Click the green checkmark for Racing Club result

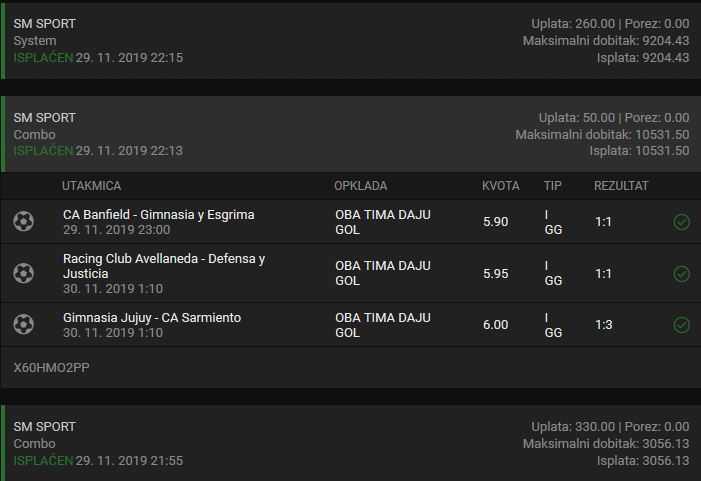pyautogui.click(x=681, y=274)
